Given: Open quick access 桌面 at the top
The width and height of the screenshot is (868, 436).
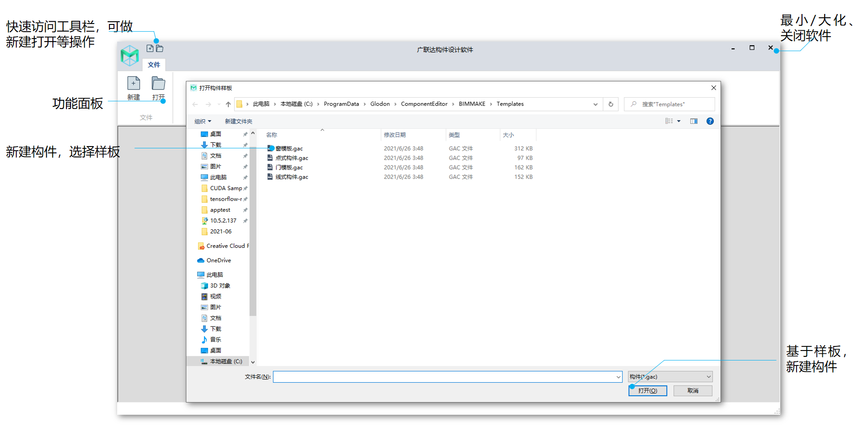Looking at the screenshot, I should pos(215,134).
